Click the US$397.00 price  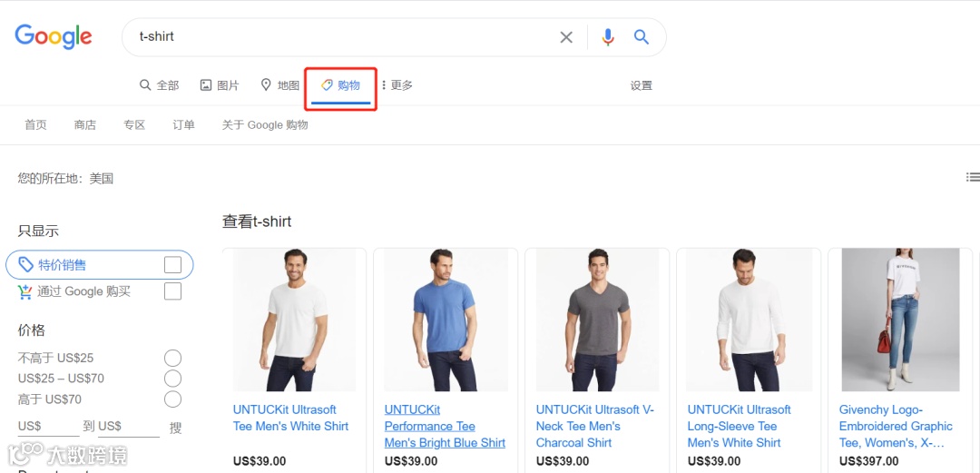(870, 462)
